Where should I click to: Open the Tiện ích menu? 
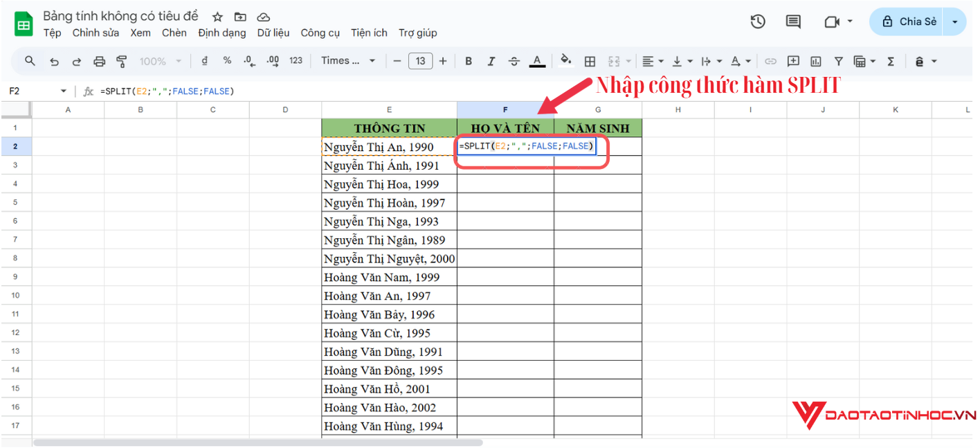pyautogui.click(x=369, y=33)
